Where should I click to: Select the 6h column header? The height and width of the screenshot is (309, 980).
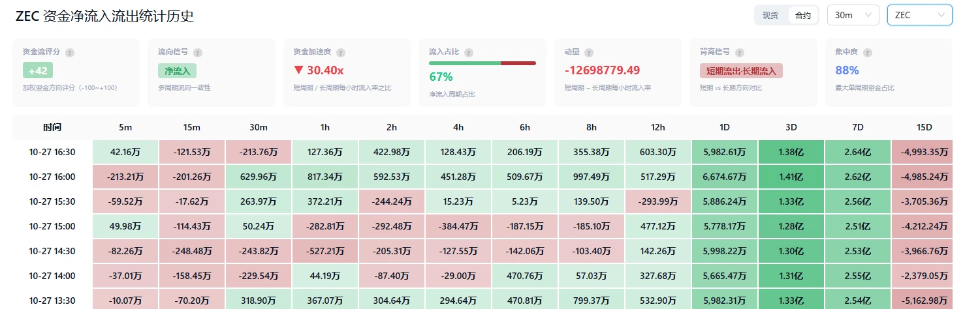(x=525, y=127)
